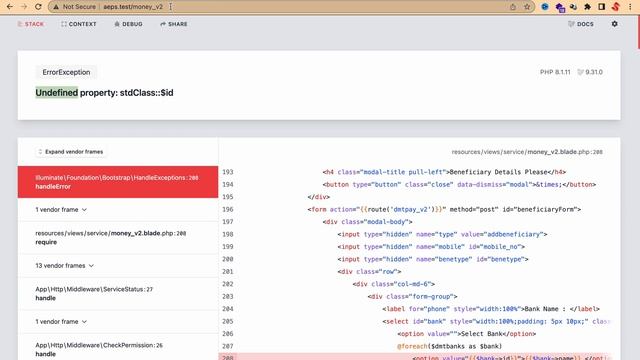The height and width of the screenshot is (360, 640).
Task: Click code line number 193
Action: (228, 172)
